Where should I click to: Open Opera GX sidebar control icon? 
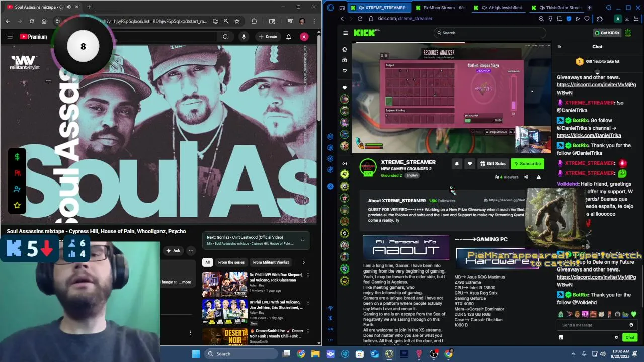[330, 329]
